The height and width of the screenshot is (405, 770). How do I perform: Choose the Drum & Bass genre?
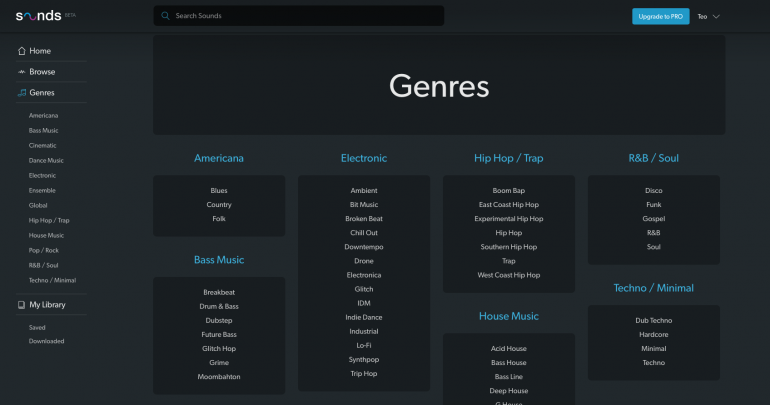pos(219,306)
